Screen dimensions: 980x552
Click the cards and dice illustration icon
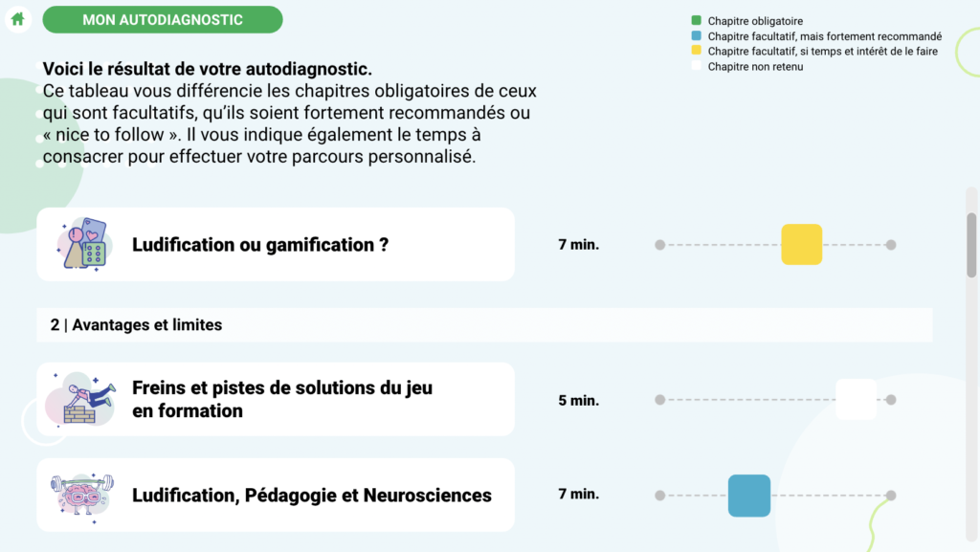85,244
